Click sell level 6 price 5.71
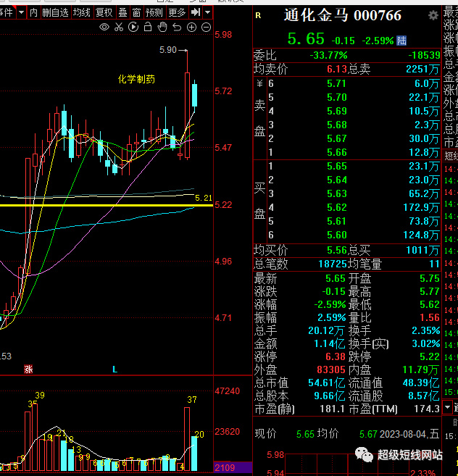 coord(337,83)
